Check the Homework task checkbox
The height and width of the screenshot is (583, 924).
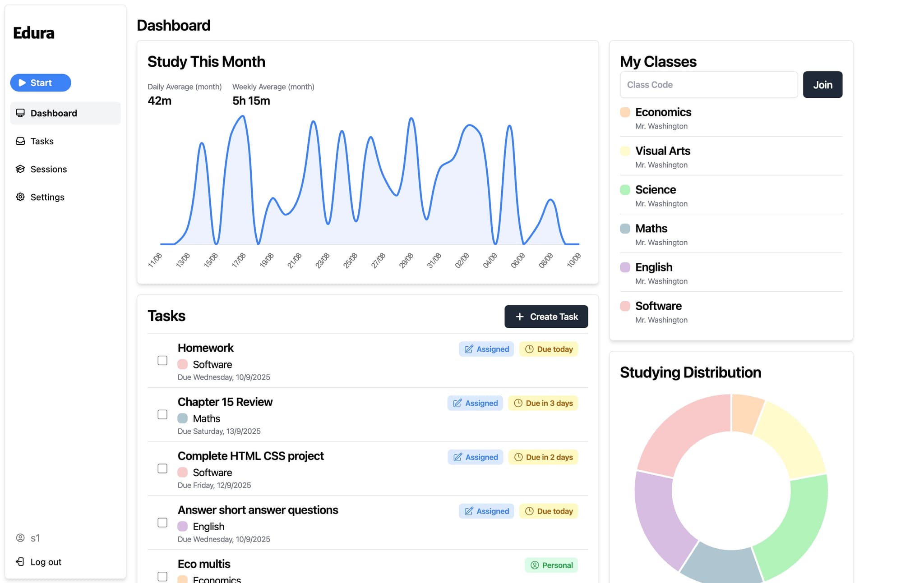click(x=162, y=360)
